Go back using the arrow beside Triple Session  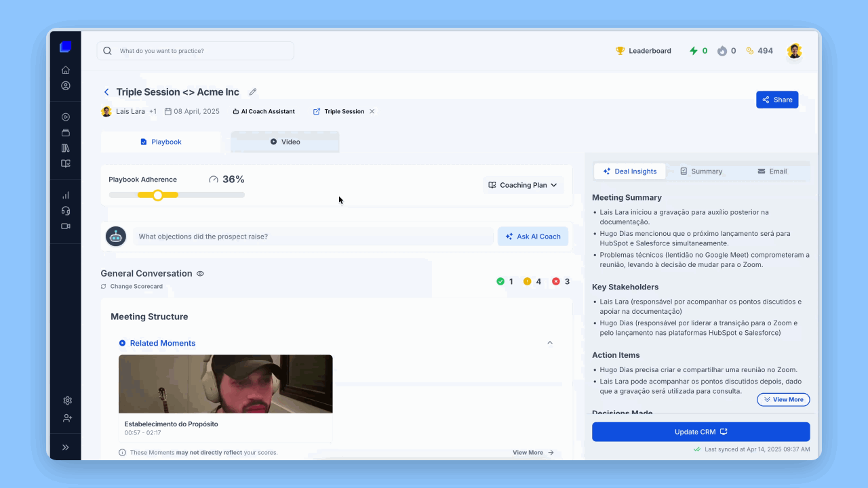(x=106, y=92)
